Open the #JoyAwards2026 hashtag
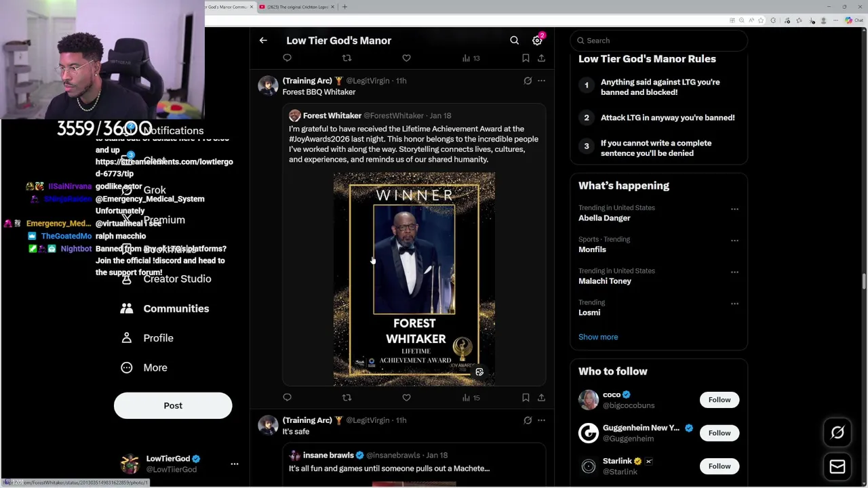Viewport: 868px width, 488px height. click(319, 139)
